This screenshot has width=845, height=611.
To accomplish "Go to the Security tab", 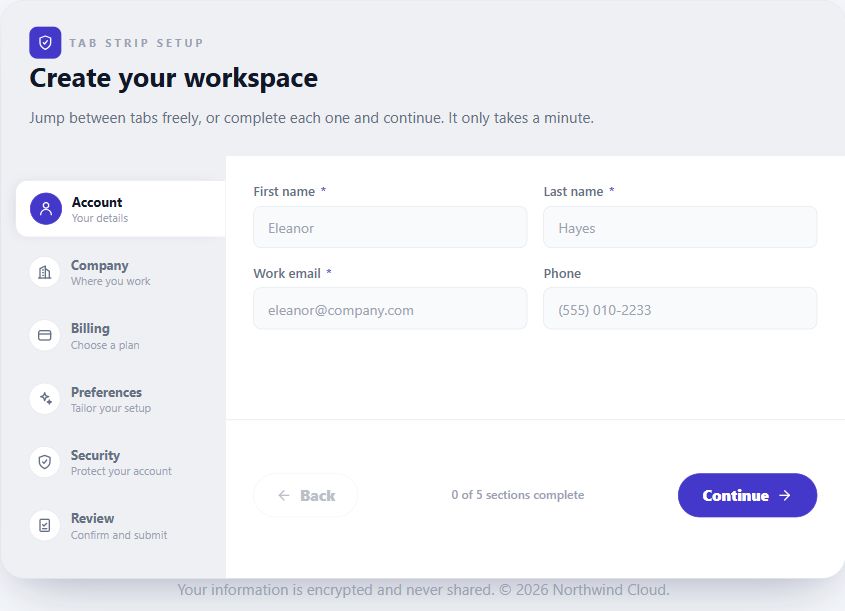I will point(121,462).
